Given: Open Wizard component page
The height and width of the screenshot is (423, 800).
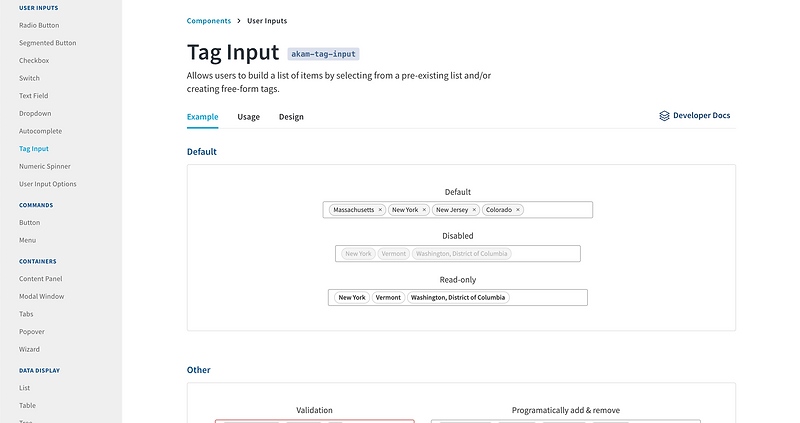Looking at the screenshot, I should click(29, 350).
